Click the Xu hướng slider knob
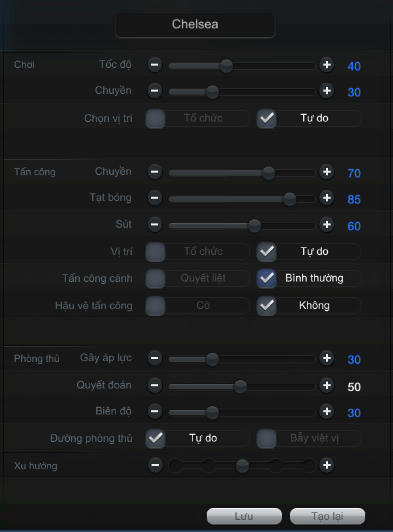 point(242,466)
